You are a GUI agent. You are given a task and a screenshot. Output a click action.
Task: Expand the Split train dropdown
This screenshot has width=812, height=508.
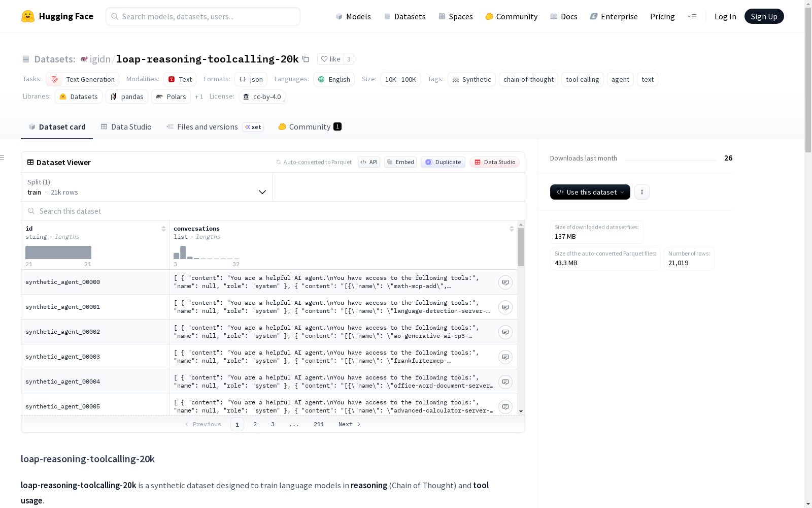[147, 187]
